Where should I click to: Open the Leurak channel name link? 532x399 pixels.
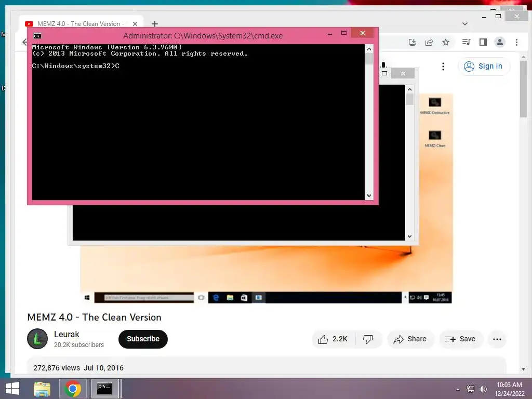(x=66, y=334)
